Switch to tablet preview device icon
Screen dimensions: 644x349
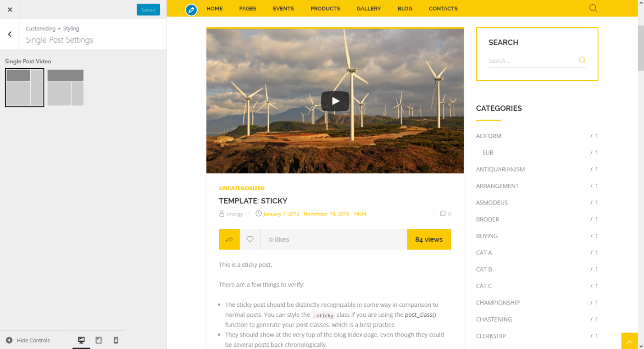(99, 340)
